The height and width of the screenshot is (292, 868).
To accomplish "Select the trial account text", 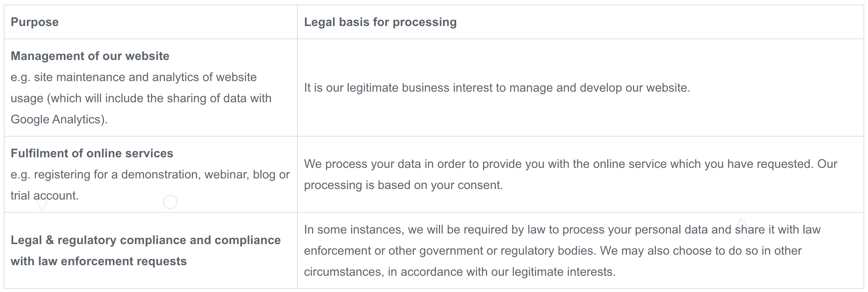I will (45, 196).
